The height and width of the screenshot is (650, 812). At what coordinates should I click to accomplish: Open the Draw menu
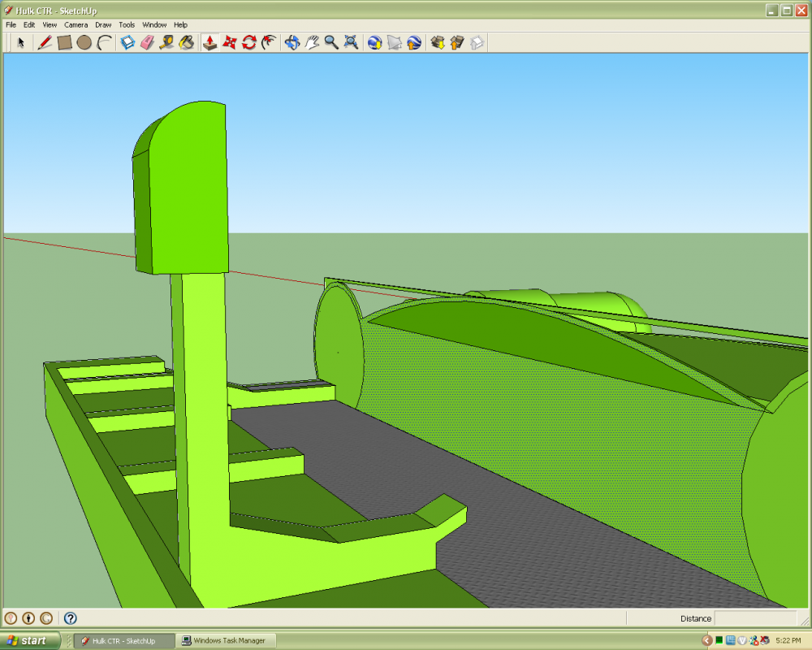pyautogui.click(x=102, y=25)
